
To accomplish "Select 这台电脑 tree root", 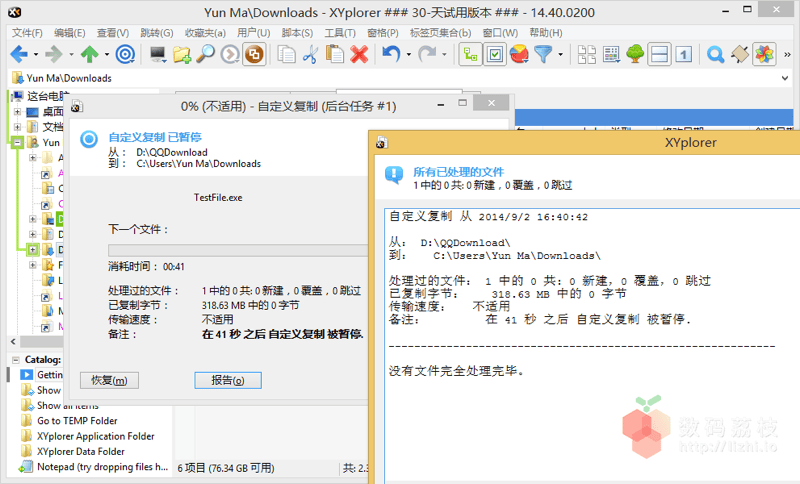I will pyautogui.click(x=47, y=96).
